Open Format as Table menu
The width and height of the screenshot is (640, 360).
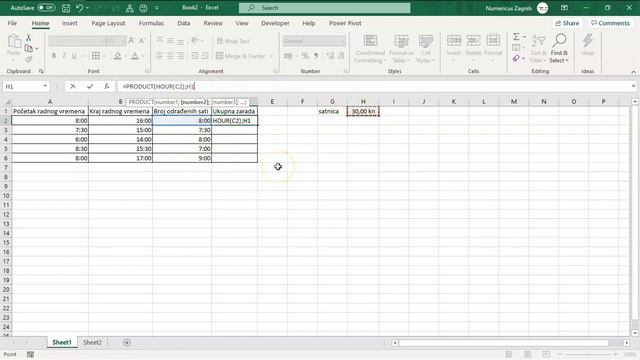(401, 49)
